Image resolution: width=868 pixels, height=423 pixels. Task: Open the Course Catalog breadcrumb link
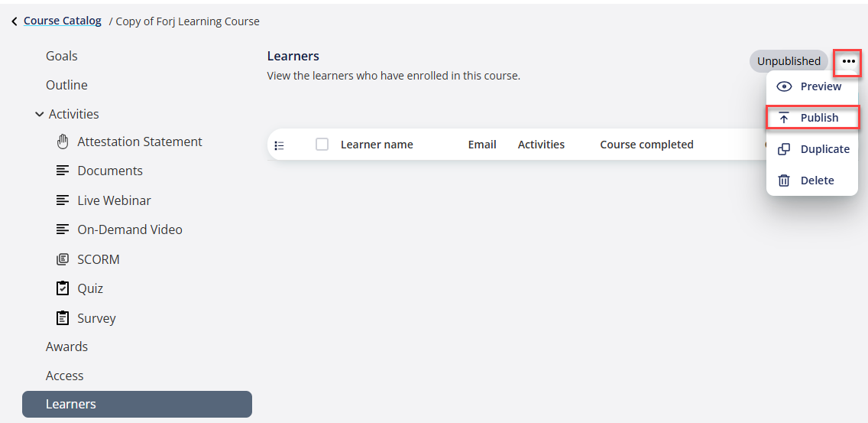point(63,21)
